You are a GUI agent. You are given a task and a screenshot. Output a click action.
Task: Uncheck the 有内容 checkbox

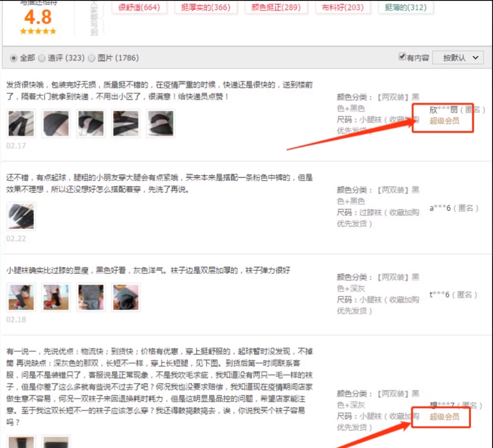pos(402,57)
